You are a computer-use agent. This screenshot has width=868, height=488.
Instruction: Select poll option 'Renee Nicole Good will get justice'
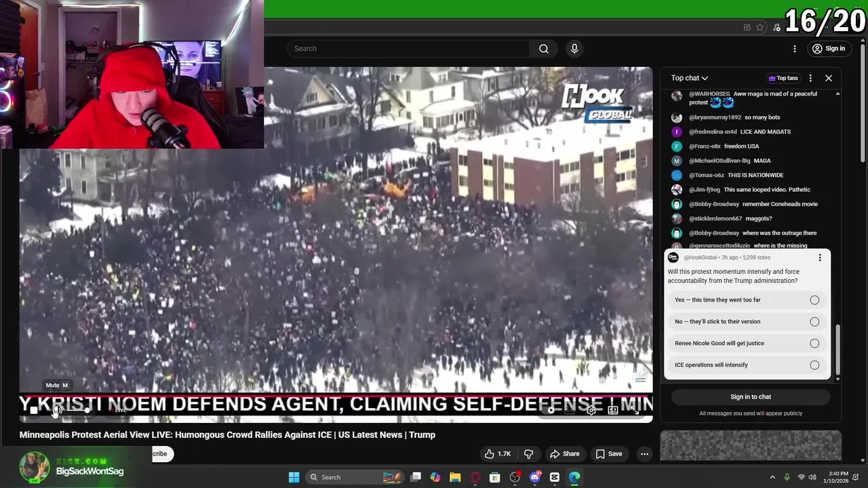point(747,344)
